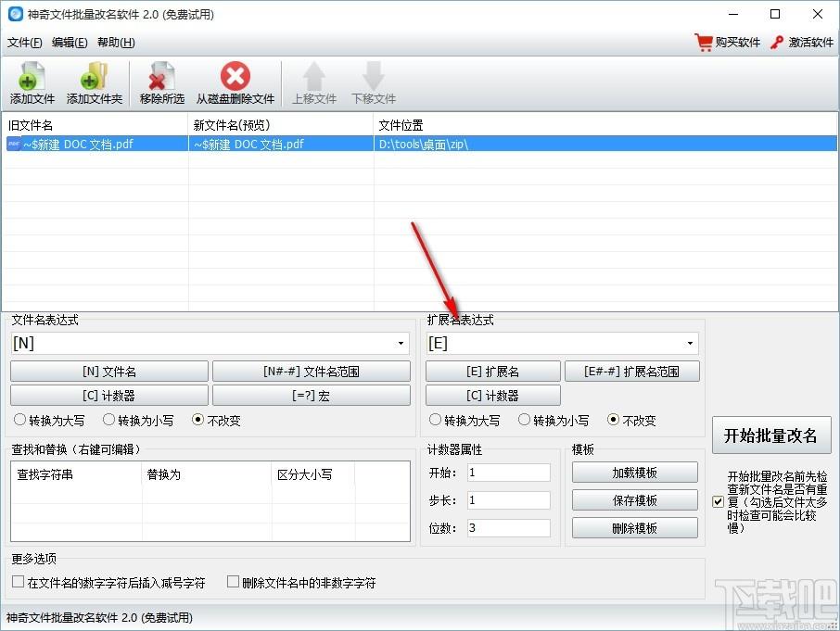Click the 开始批量改名 button
840x631 pixels.
pyautogui.click(x=771, y=435)
